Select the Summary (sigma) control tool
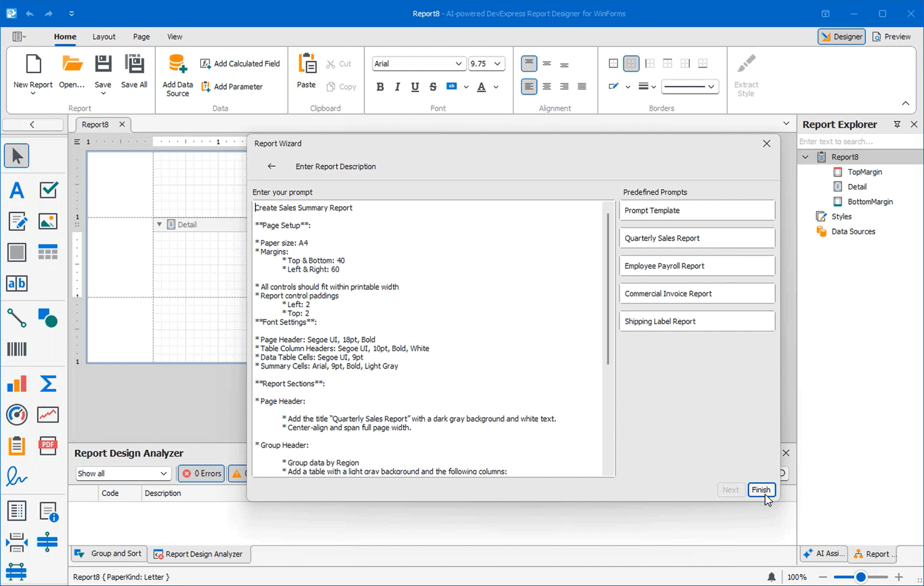The width and height of the screenshot is (924, 586). pyautogui.click(x=47, y=383)
